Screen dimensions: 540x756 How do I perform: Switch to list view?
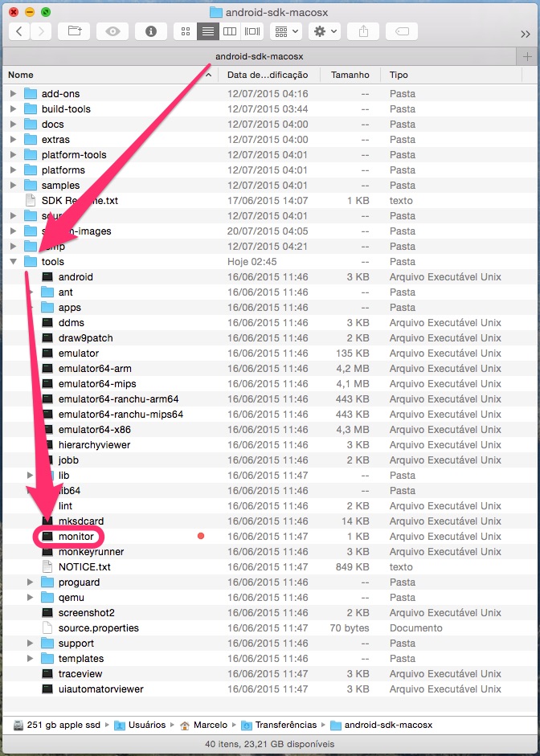(x=208, y=32)
